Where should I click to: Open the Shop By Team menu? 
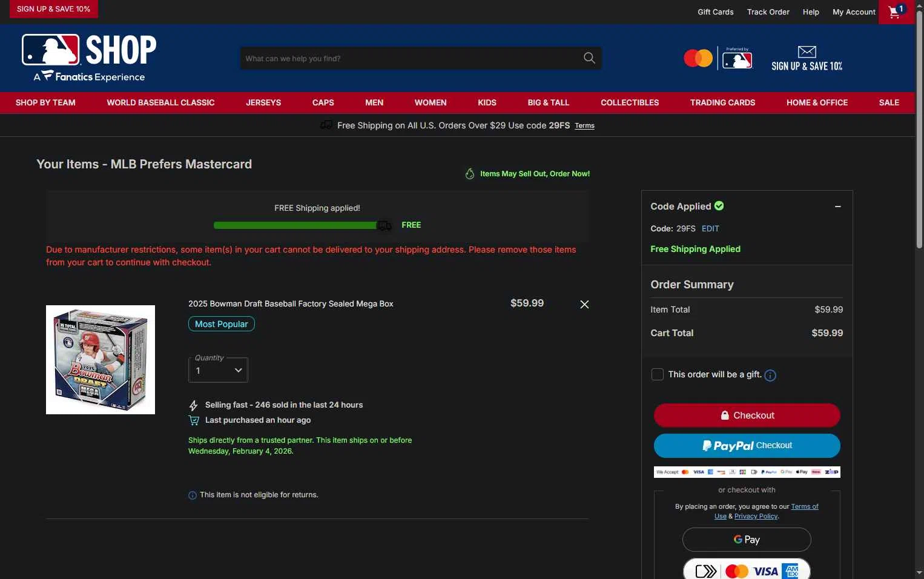[45, 102]
